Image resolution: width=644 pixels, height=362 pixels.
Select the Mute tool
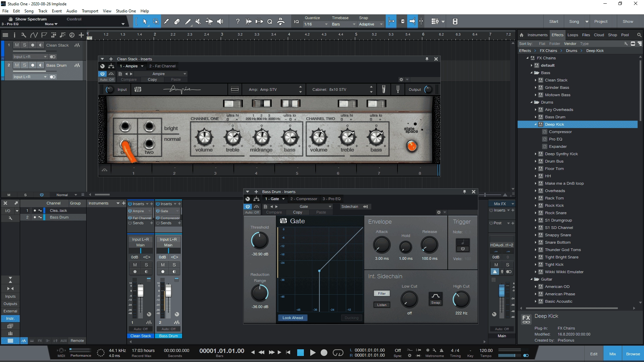click(x=198, y=21)
